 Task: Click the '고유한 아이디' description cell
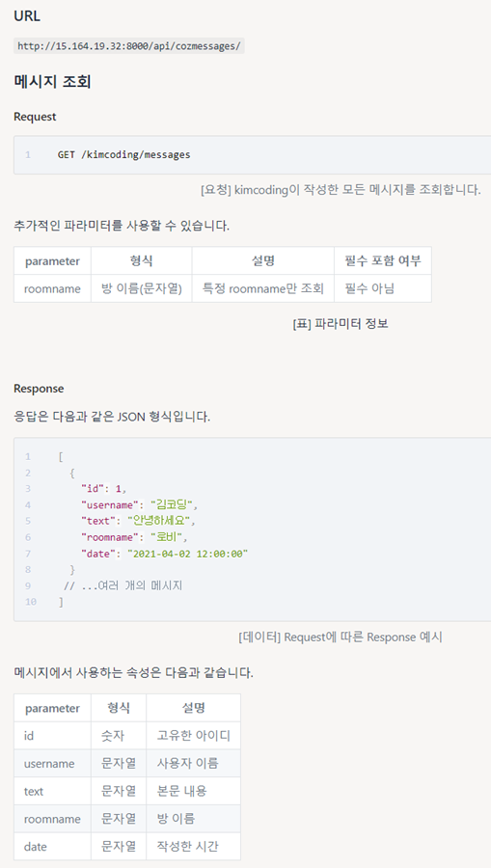pos(193,736)
